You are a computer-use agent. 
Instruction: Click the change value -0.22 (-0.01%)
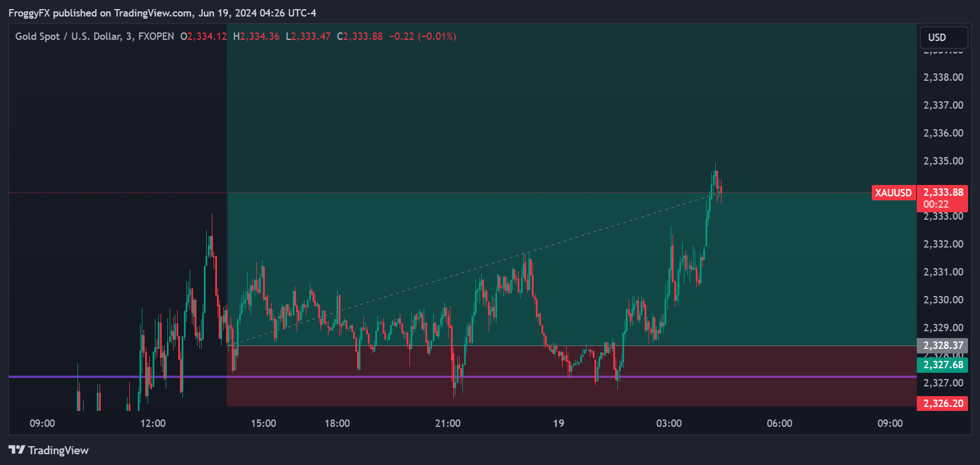[423, 36]
